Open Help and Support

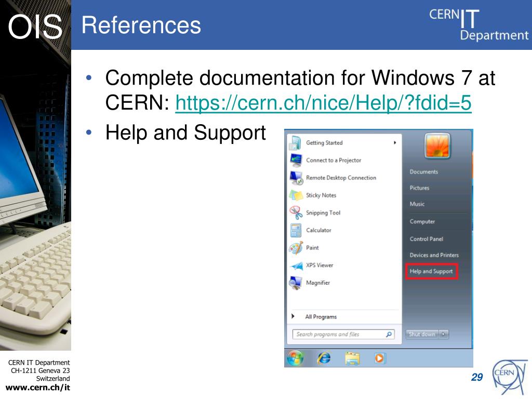coord(431,271)
